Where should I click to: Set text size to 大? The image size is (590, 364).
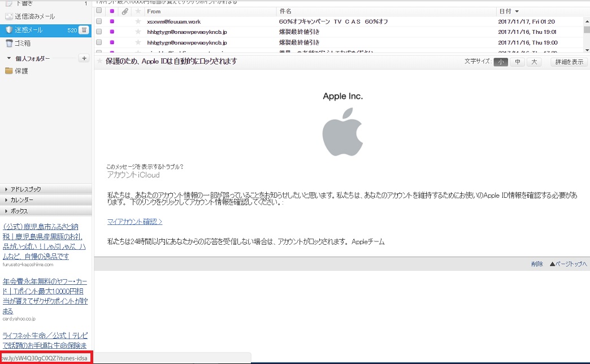click(534, 62)
